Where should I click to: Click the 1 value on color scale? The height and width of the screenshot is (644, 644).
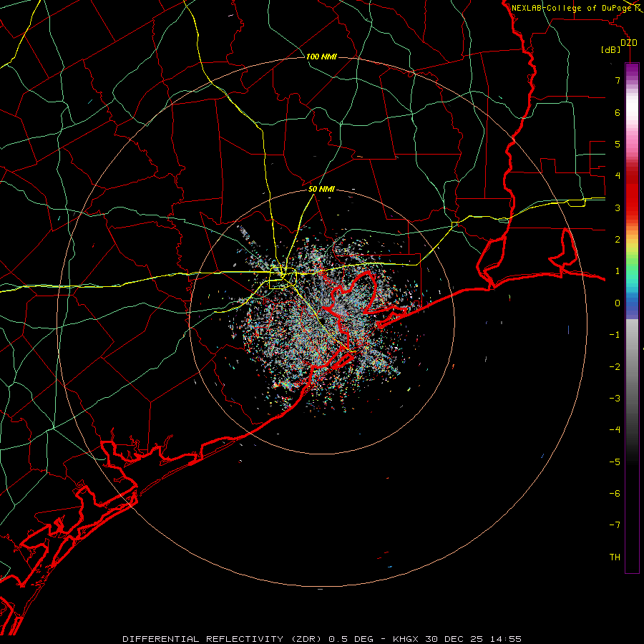coord(618,271)
